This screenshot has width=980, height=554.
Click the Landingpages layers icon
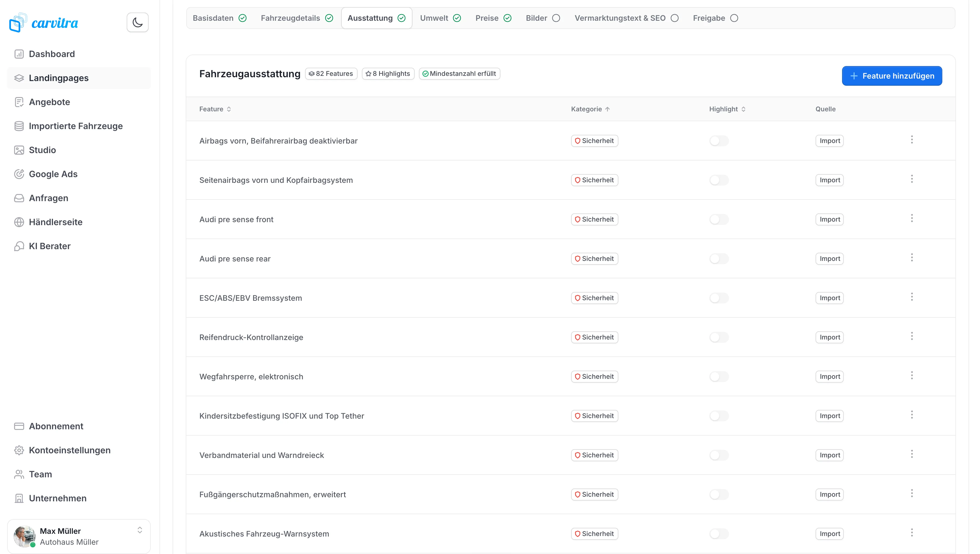click(x=19, y=78)
